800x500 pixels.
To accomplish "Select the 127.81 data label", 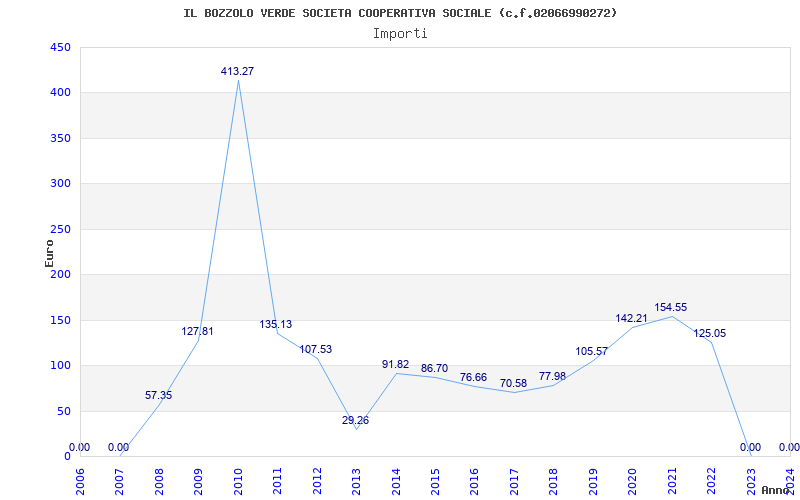I will coord(197,331).
